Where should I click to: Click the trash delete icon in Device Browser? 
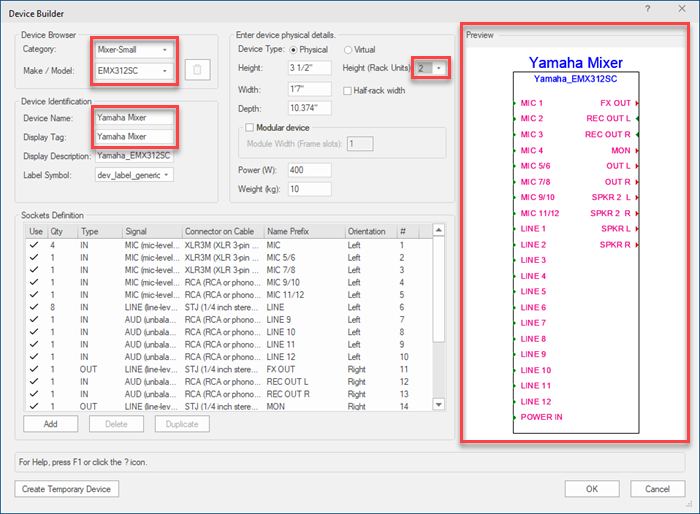click(x=197, y=70)
